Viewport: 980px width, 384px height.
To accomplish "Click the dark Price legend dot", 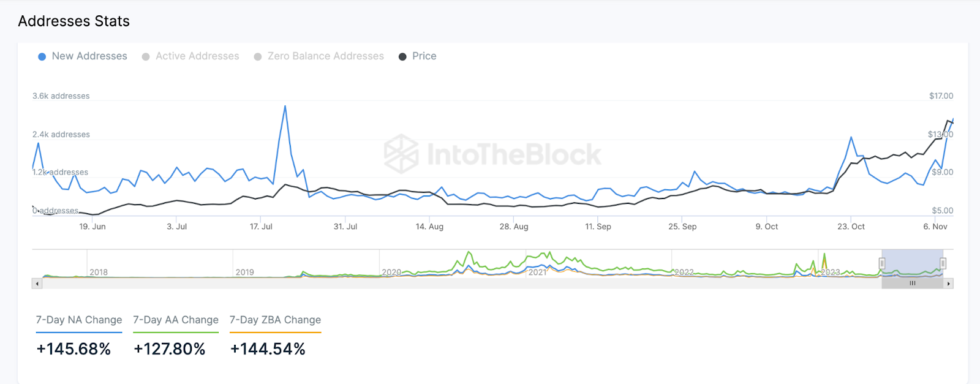I will click(x=402, y=56).
